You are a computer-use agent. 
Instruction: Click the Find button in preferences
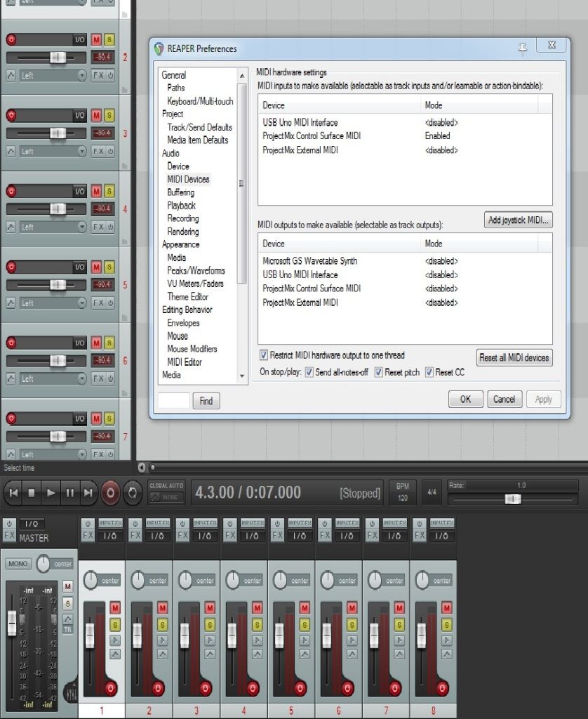pyautogui.click(x=206, y=401)
